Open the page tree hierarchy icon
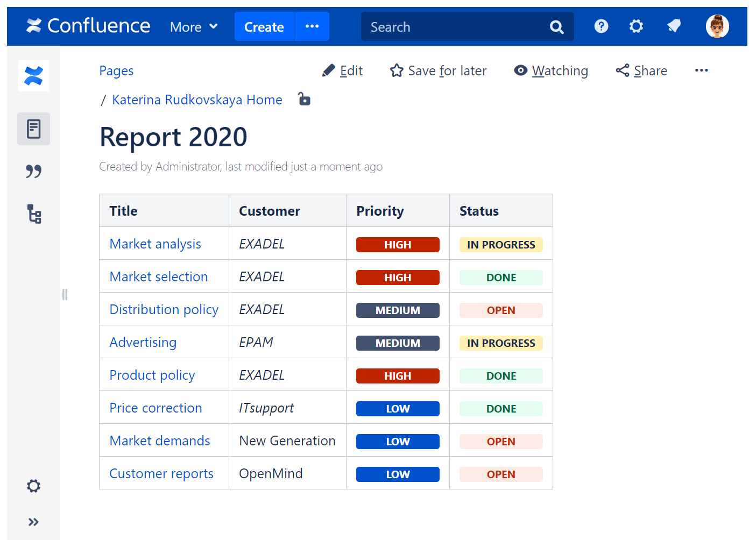The image size is (756, 540). (33, 214)
